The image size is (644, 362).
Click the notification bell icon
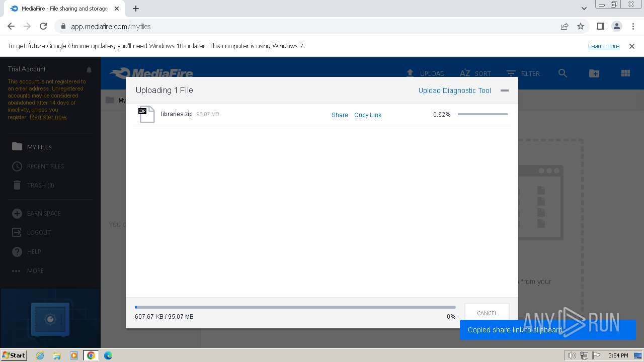click(x=89, y=69)
